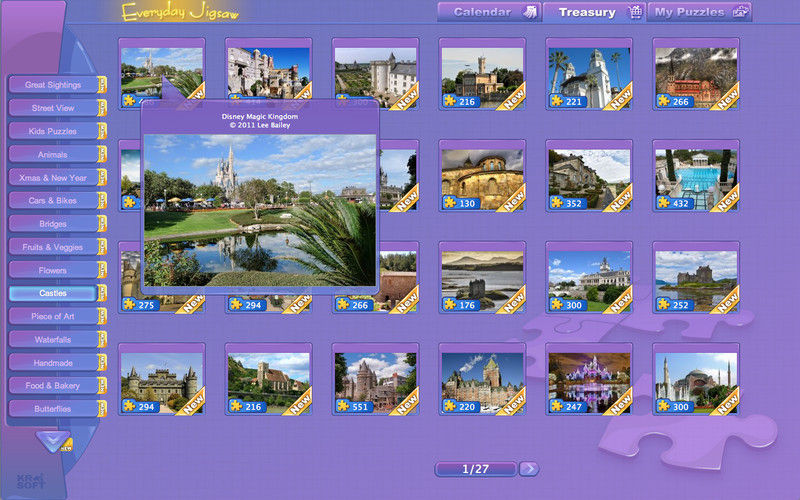Open the 247-piece night-lit castle puzzle
Image resolution: width=800 pixels, height=500 pixels.
(x=589, y=379)
